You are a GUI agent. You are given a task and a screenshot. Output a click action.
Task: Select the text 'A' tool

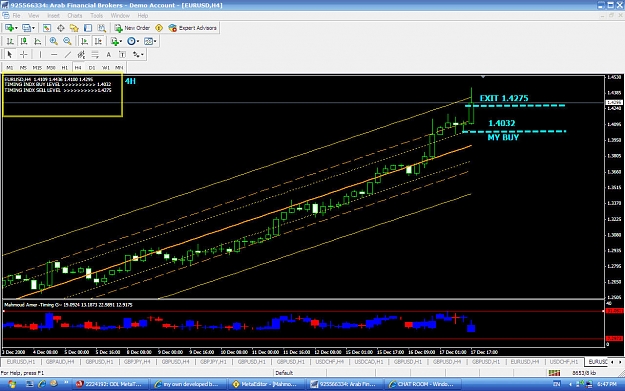(108, 55)
